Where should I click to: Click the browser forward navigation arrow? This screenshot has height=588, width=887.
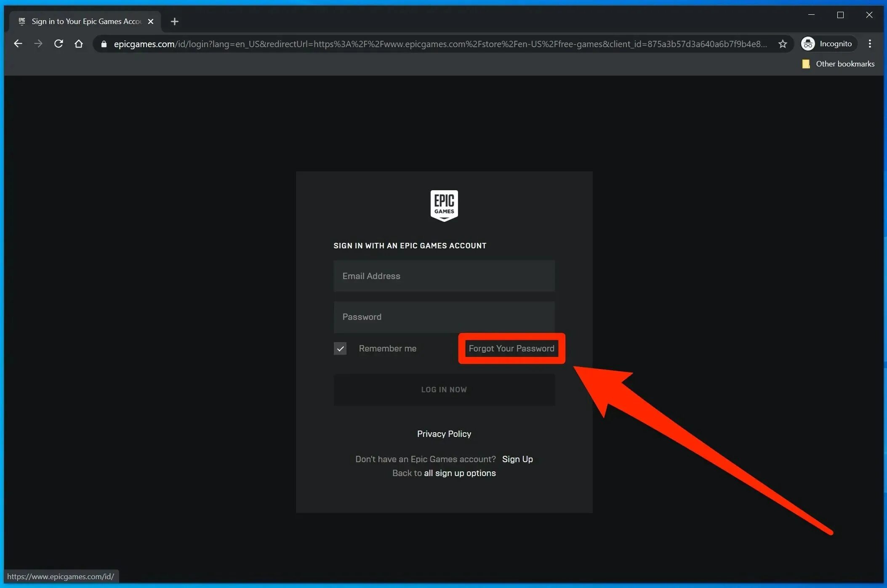[x=37, y=43]
